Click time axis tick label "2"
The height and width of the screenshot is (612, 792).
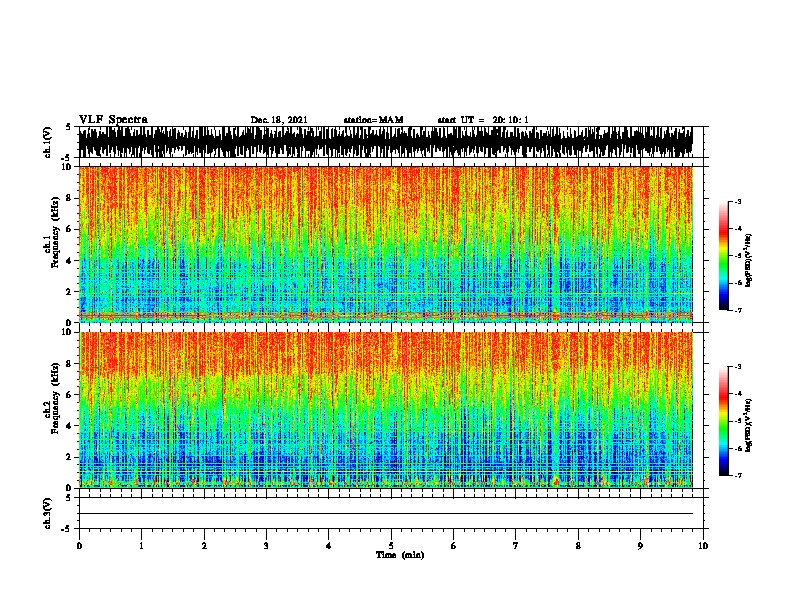pos(204,546)
